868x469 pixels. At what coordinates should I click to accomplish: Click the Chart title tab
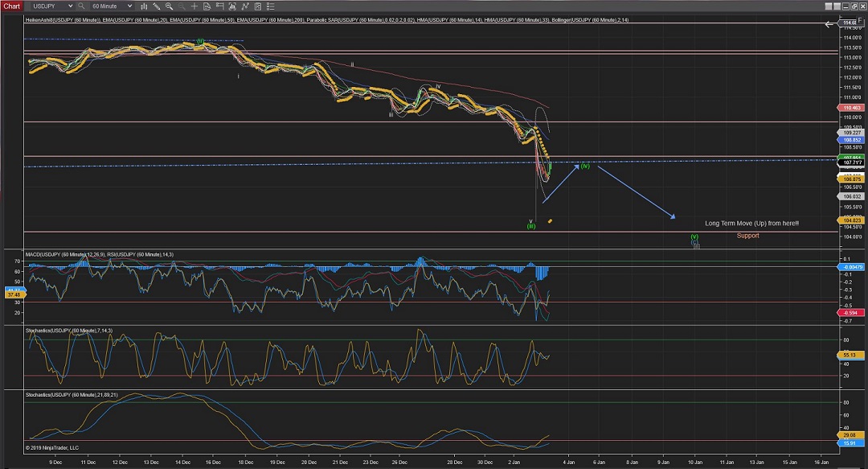tap(11, 6)
